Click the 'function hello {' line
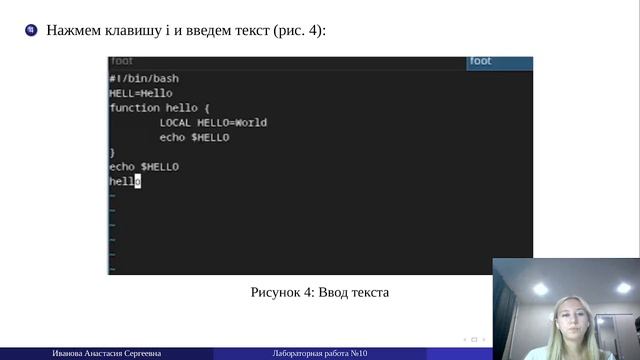The image size is (640, 360). (160, 108)
